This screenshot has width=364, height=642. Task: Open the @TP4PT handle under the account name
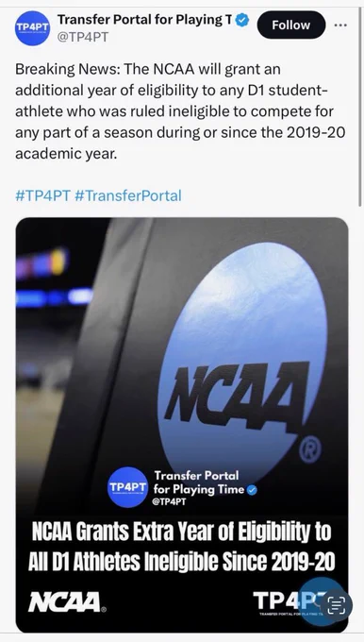click(83, 37)
